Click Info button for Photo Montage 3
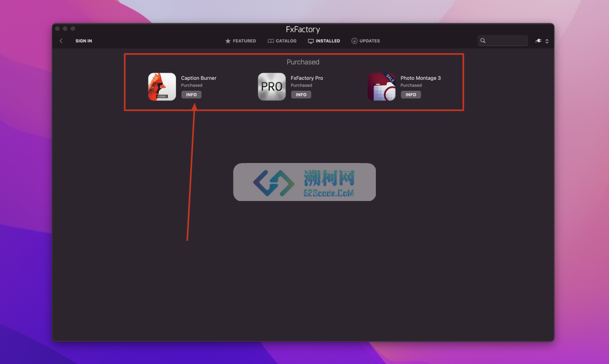Screen dimensions: 609x364 [x=411, y=95]
